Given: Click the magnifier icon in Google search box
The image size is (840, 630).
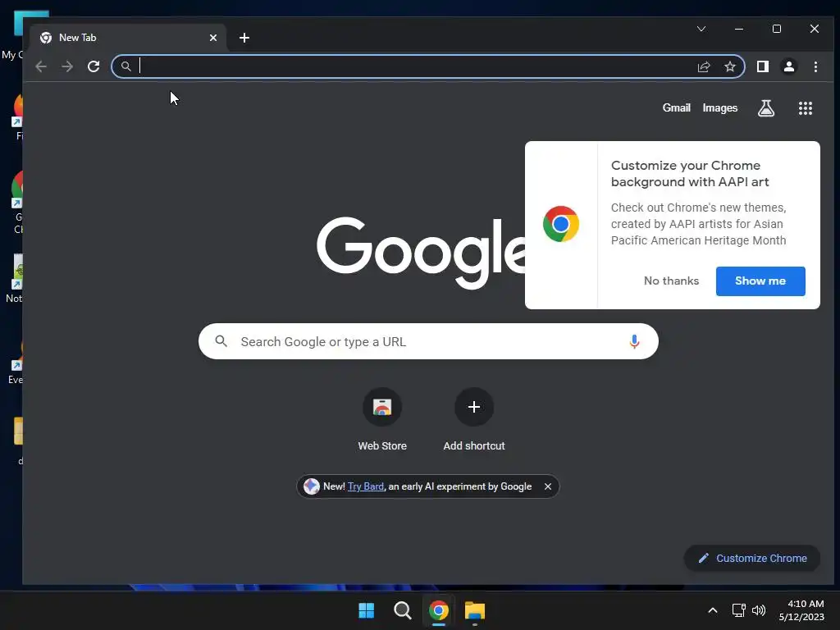Looking at the screenshot, I should [221, 340].
